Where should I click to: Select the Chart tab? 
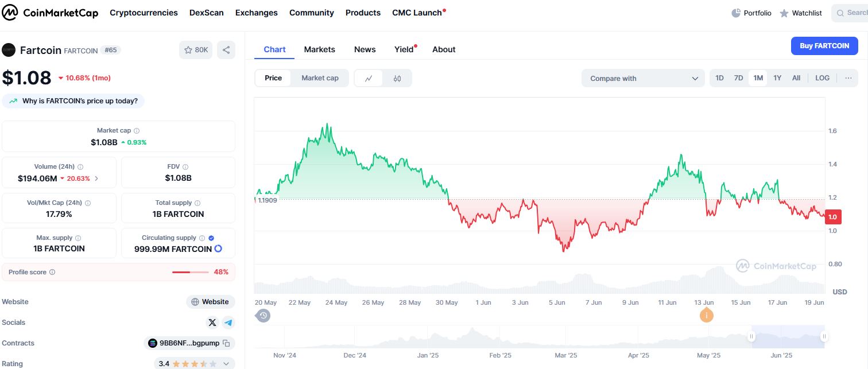pyautogui.click(x=274, y=49)
